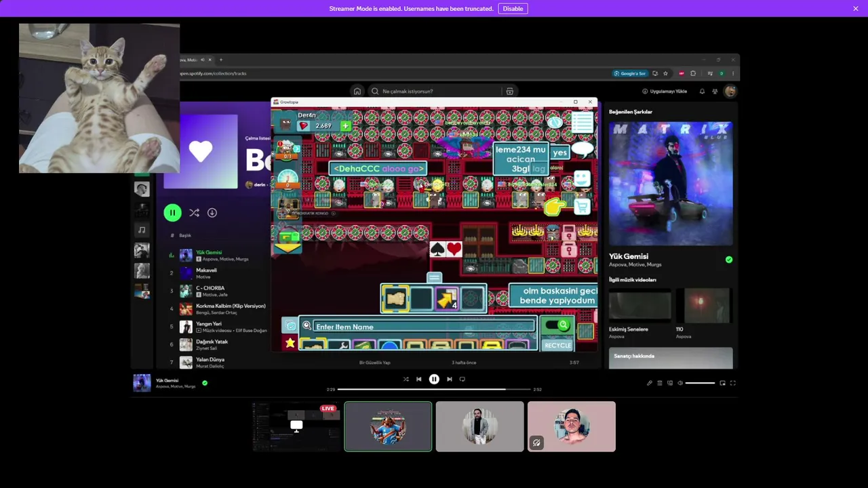Pause playlist with the large green button
The width and height of the screenshot is (868, 488).
coord(172,213)
